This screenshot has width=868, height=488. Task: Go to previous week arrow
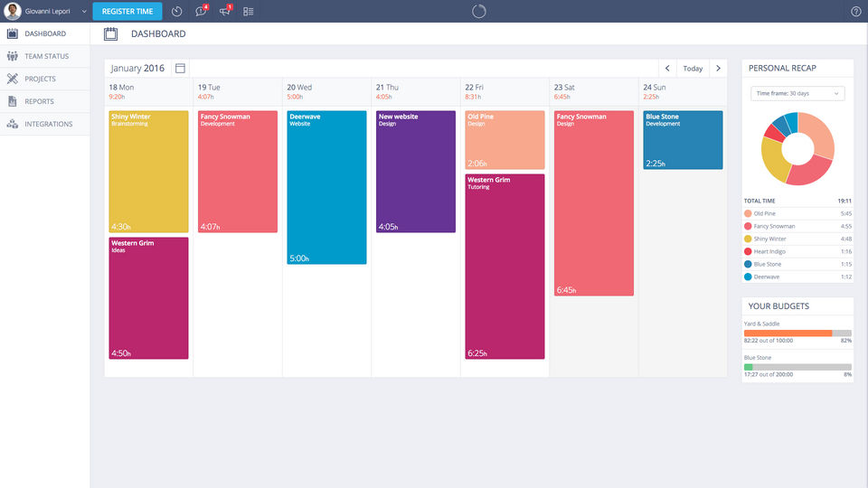pyautogui.click(x=667, y=68)
